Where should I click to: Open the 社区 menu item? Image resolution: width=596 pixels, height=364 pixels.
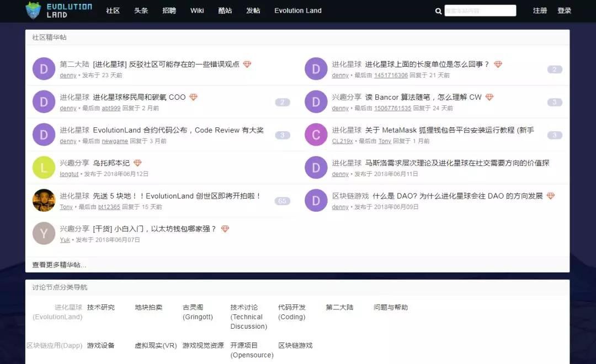[113, 10]
